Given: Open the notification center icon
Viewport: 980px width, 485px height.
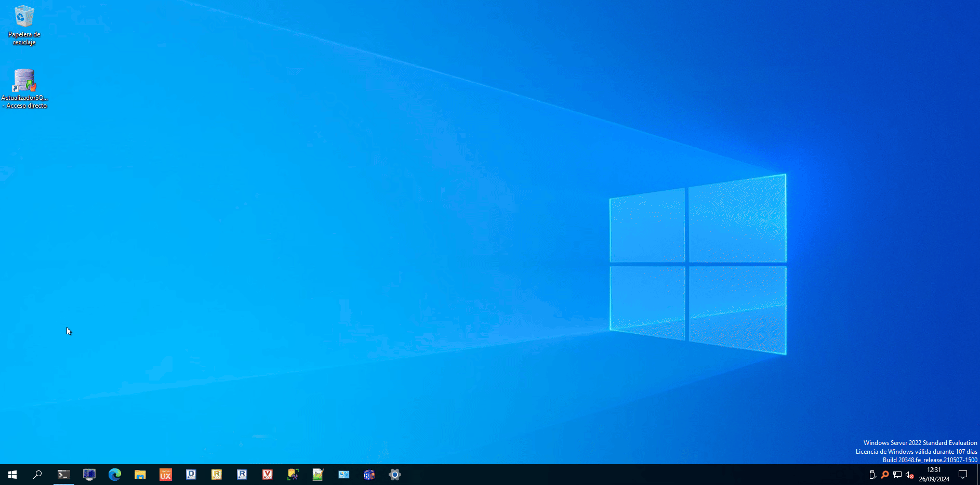Looking at the screenshot, I should coord(963,475).
